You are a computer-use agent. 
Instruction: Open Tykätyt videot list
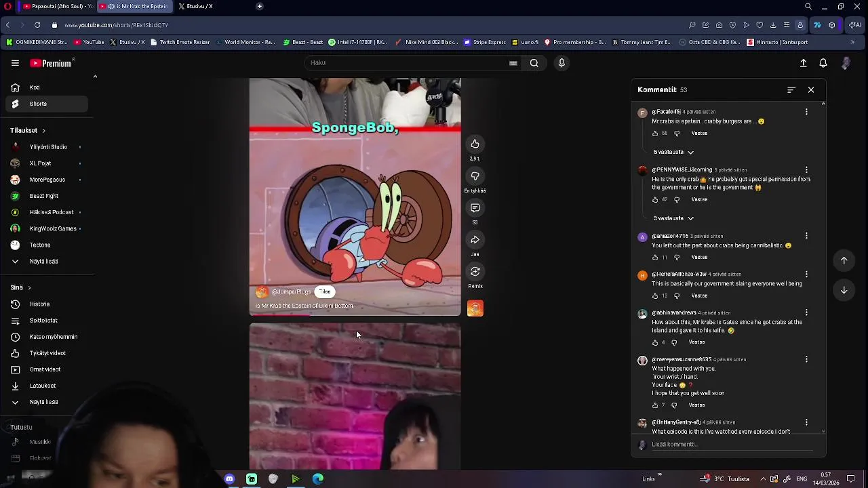point(47,353)
